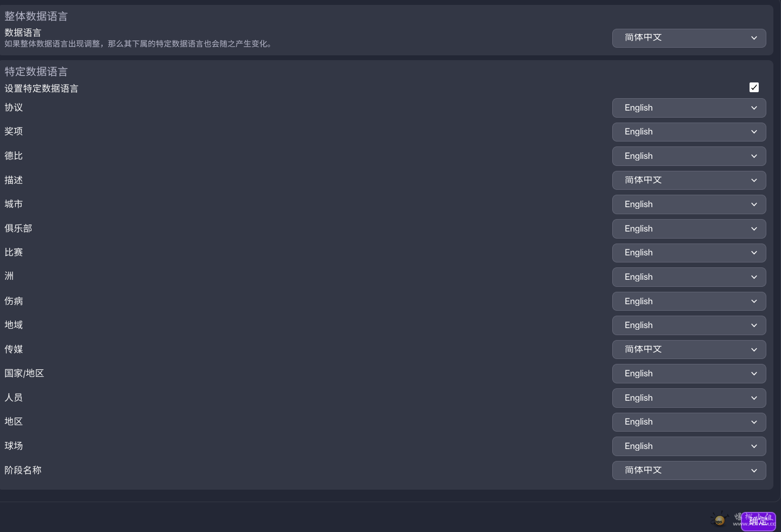The image size is (781, 532).
Task: Open the 比赛 language dropdown
Action: pos(689,253)
